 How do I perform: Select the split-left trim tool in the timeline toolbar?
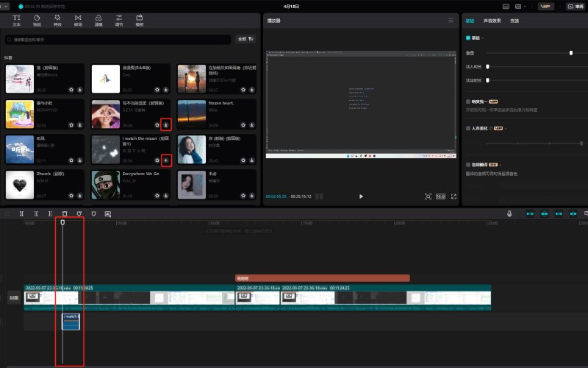point(35,213)
